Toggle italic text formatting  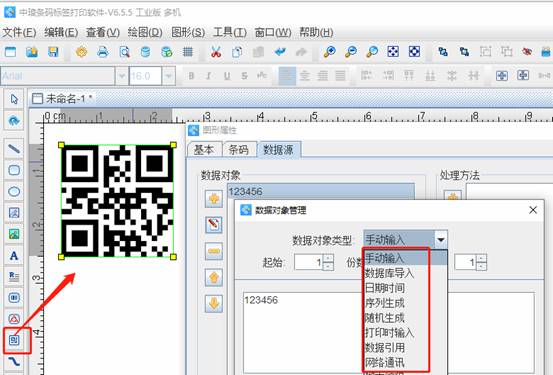coord(209,76)
